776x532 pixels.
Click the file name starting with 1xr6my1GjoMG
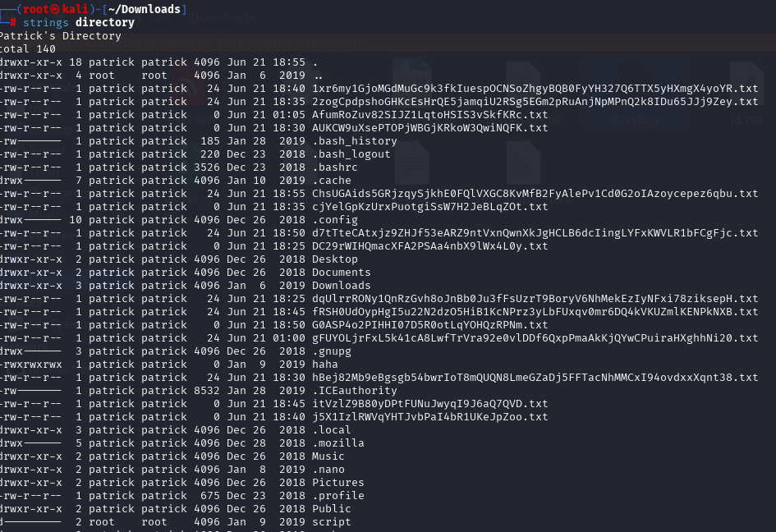pyautogui.click(x=535, y=89)
